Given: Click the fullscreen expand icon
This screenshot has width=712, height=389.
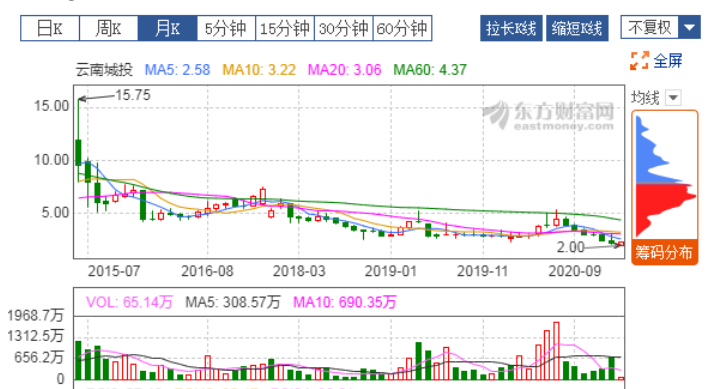Looking at the screenshot, I should pos(639,60).
